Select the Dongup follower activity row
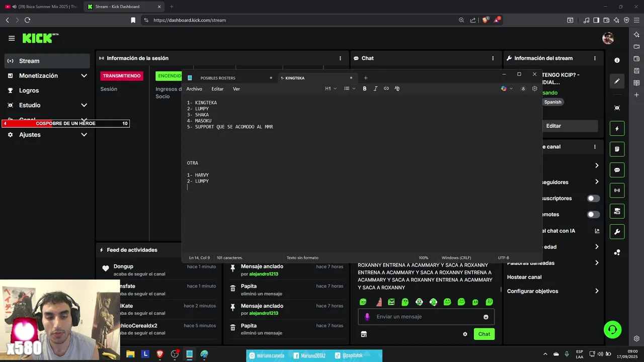Screen dimensions: 644x362 (158, 270)
